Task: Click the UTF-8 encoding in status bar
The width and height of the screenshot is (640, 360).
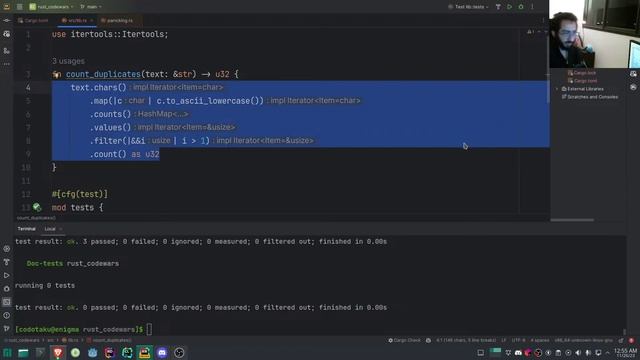Action: 518,340
